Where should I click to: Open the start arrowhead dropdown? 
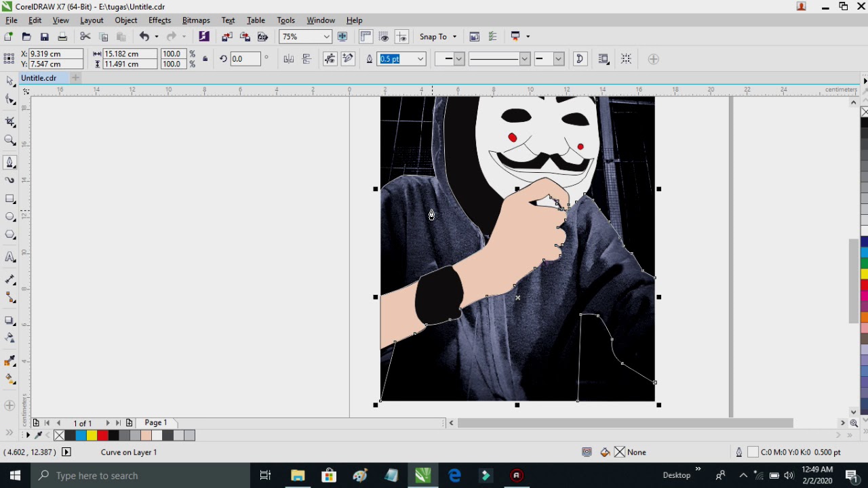pyautogui.click(x=458, y=59)
